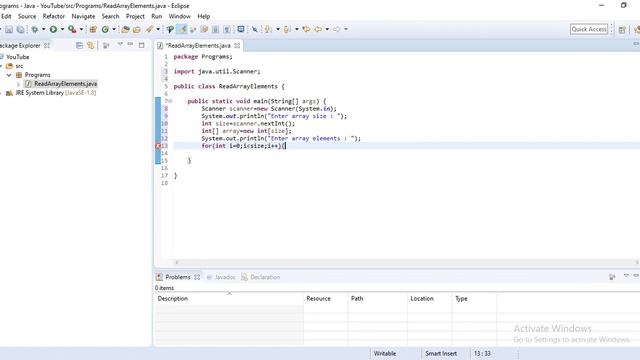Click the blue terminal monitor toolbar icon
This screenshot has width=640, height=360.
pyautogui.click(x=241, y=29)
